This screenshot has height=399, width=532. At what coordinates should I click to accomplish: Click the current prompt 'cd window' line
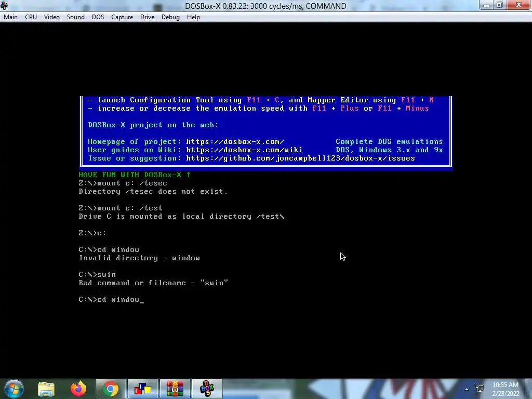click(x=111, y=300)
